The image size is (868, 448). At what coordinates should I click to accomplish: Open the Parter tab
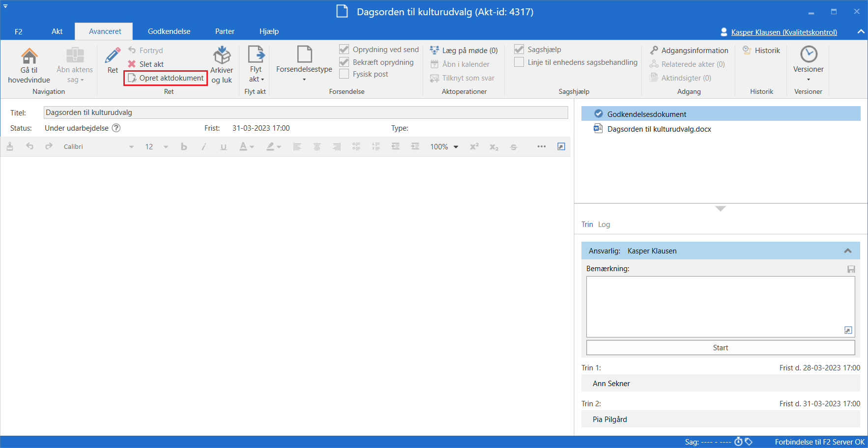pos(225,31)
